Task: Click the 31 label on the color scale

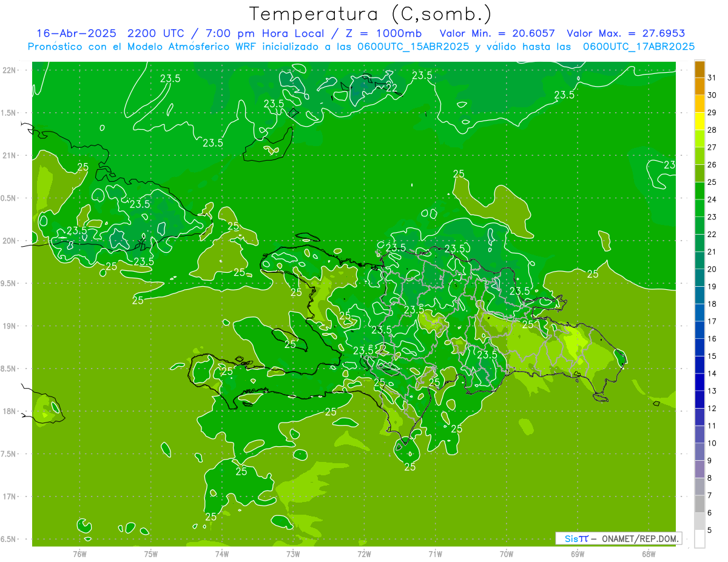Action: coord(712,78)
